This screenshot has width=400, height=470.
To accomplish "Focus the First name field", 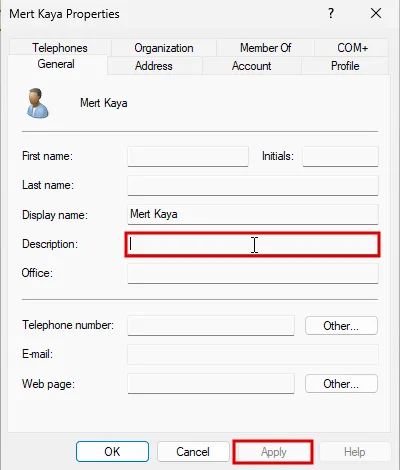I will pos(188,156).
